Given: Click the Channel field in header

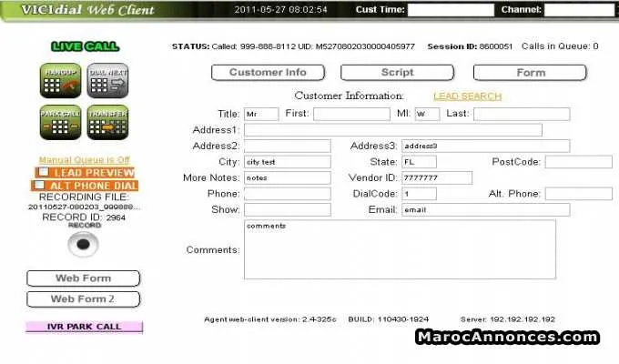Looking at the screenshot, I should click(579, 10).
